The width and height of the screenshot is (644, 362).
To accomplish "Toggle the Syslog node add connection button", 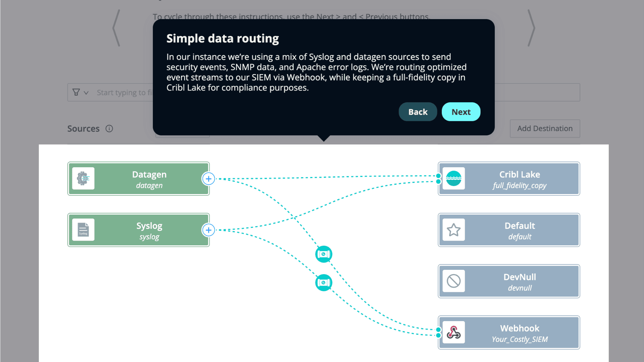I will 208,230.
